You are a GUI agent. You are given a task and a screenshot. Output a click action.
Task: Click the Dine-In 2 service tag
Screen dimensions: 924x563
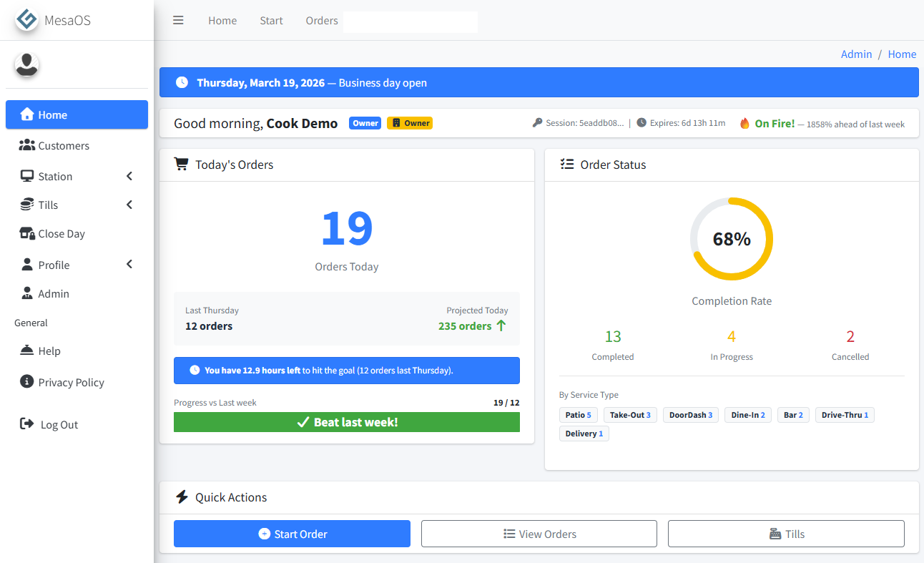(748, 415)
